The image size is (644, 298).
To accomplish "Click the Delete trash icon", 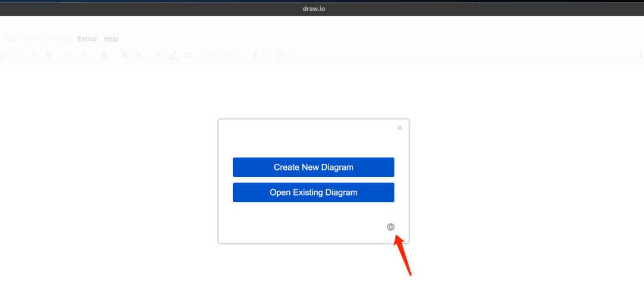I will [x=104, y=55].
